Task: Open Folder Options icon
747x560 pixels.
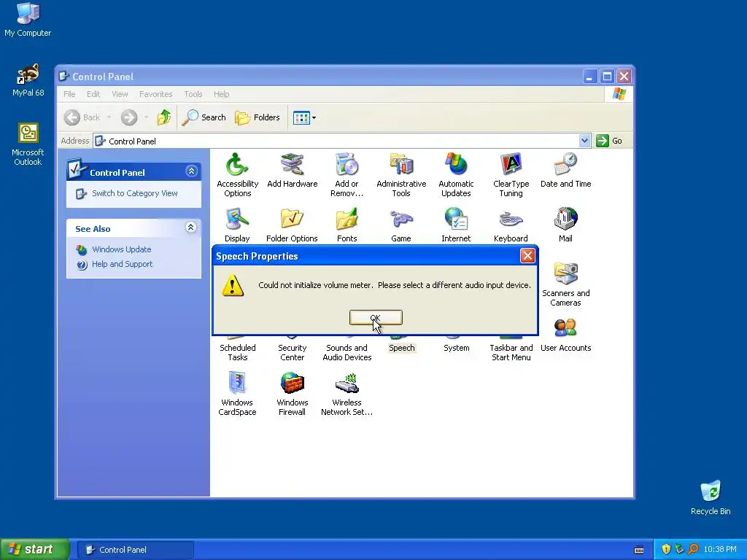Action: click(292, 219)
